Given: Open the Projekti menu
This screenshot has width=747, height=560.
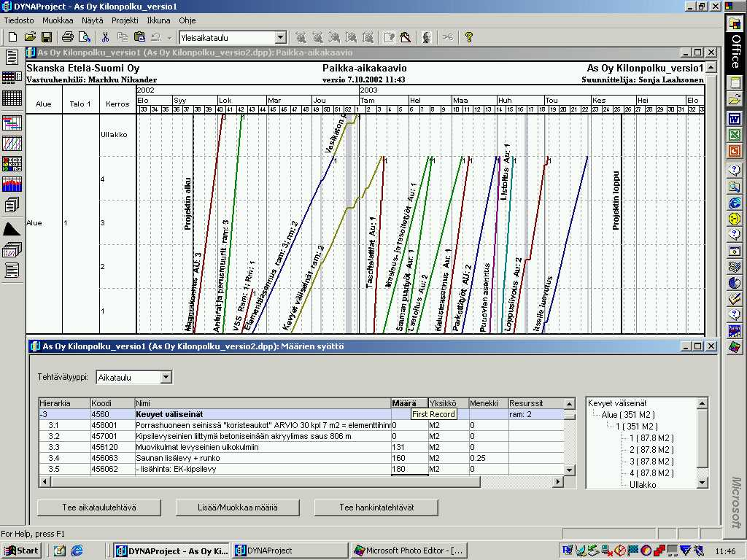Looking at the screenshot, I should pos(125,20).
